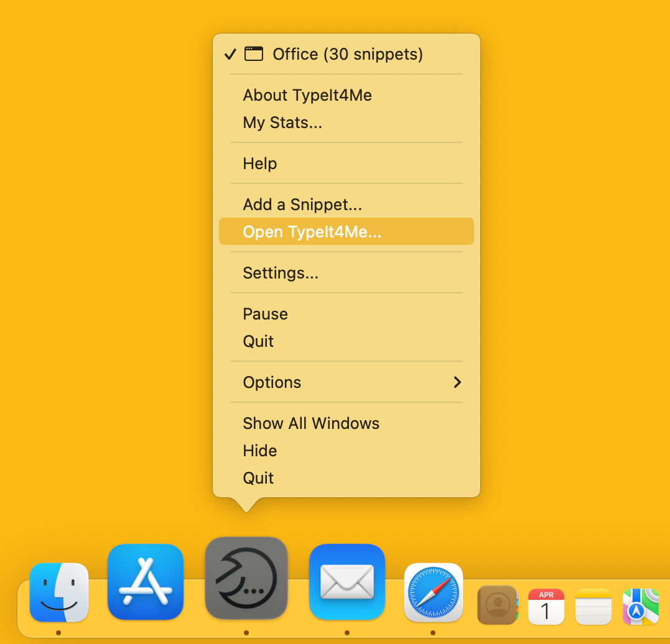Toggle the Office snippet set checkmark
This screenshot has height=644, width=670.
347,54
